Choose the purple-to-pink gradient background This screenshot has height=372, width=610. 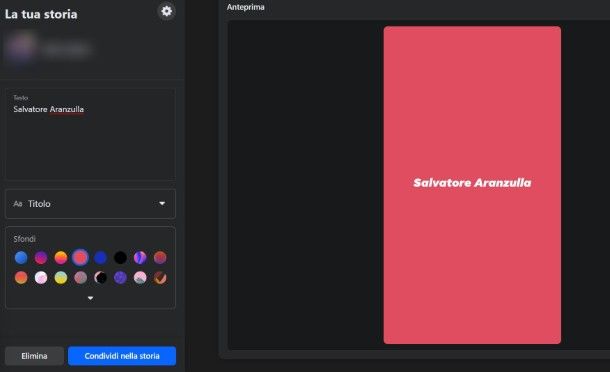[41, 257]
